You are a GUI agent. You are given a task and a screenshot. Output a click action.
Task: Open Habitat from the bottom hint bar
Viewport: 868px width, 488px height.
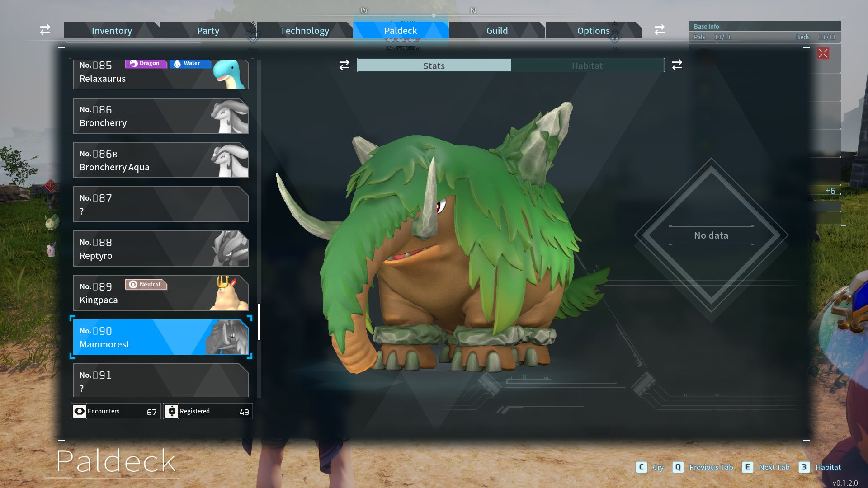point(828,467)
